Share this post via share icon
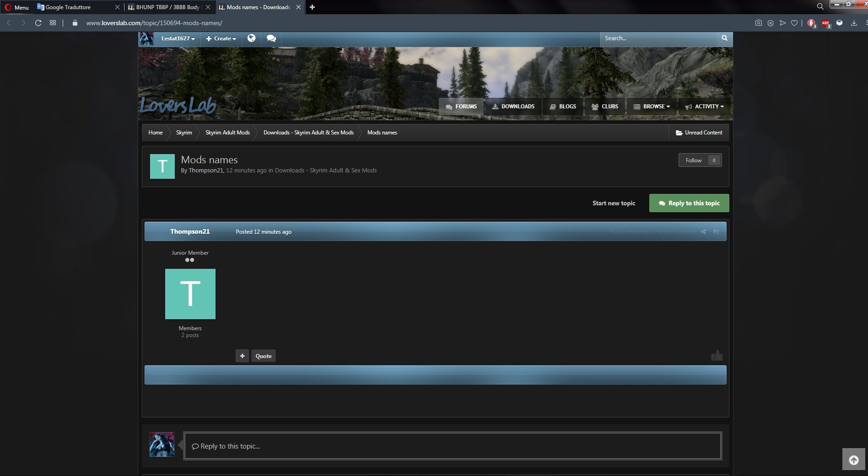The height and width of the screenshot is (476, 868). click(703, 232)
